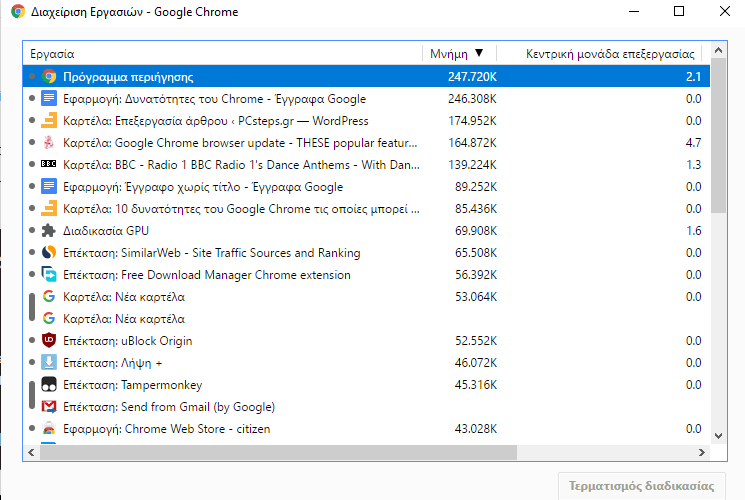Select Επέκταση: Free Download Manager row text
Image resolution: width=745 pixels, height=500 pixels.
(207, 275)
